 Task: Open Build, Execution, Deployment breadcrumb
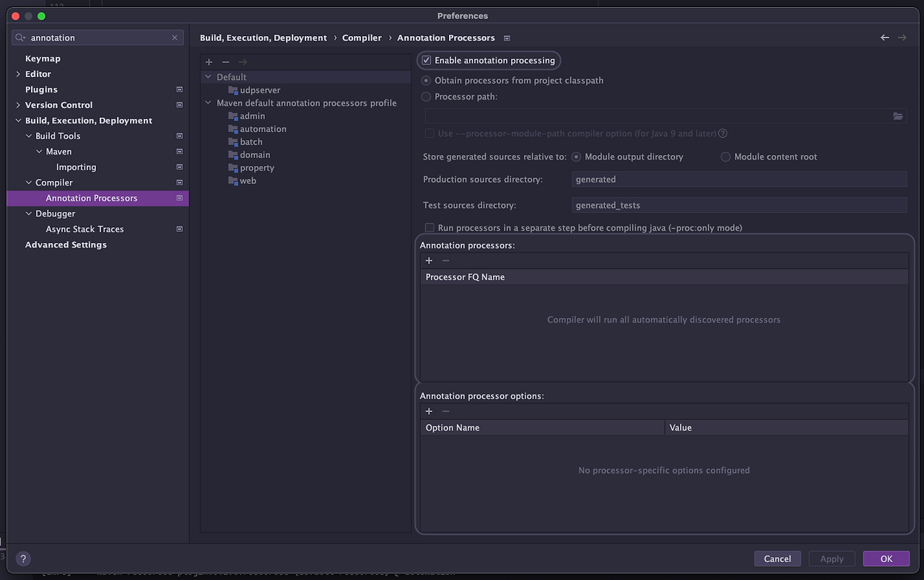[263, 38]
